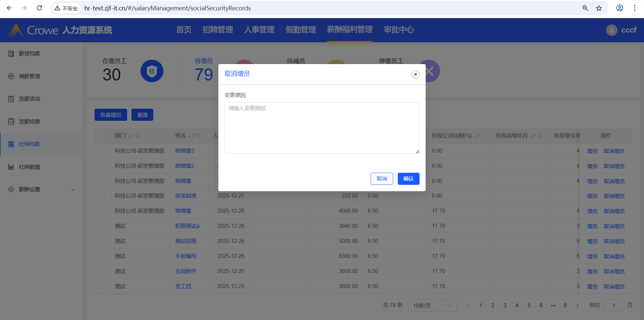Screen dimensions: 644x320
Task: Click search icon in 部门 column header
Action: (138, 136)
